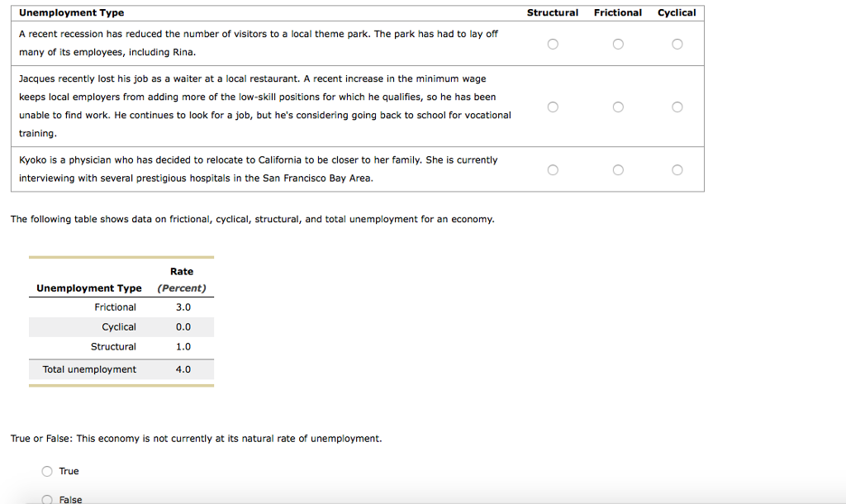
Task: Choose True for the natural rate question
Action: (47, 471)
